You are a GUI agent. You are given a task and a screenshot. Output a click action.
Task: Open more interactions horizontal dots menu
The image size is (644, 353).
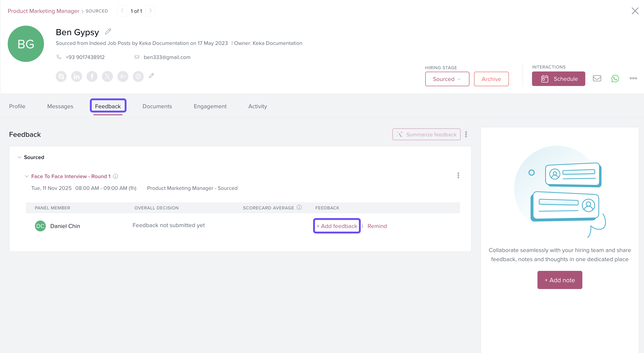(633, 78)
